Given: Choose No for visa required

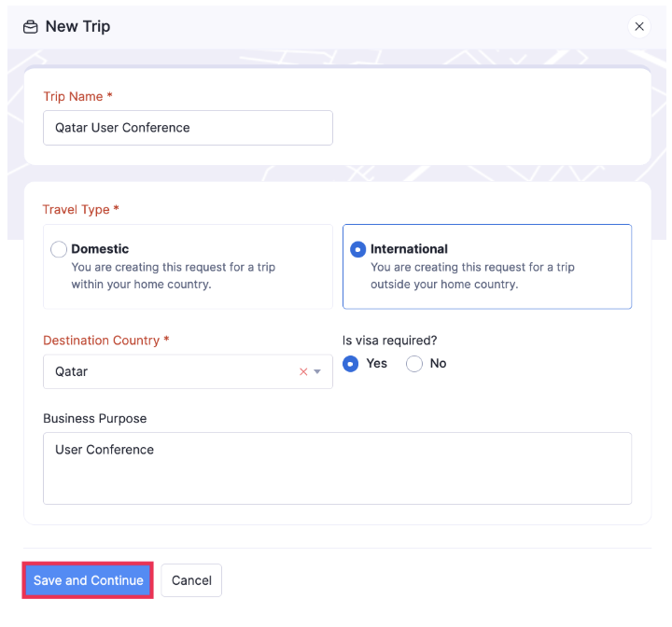Looking at the screenshot, I should coord(414,364).
